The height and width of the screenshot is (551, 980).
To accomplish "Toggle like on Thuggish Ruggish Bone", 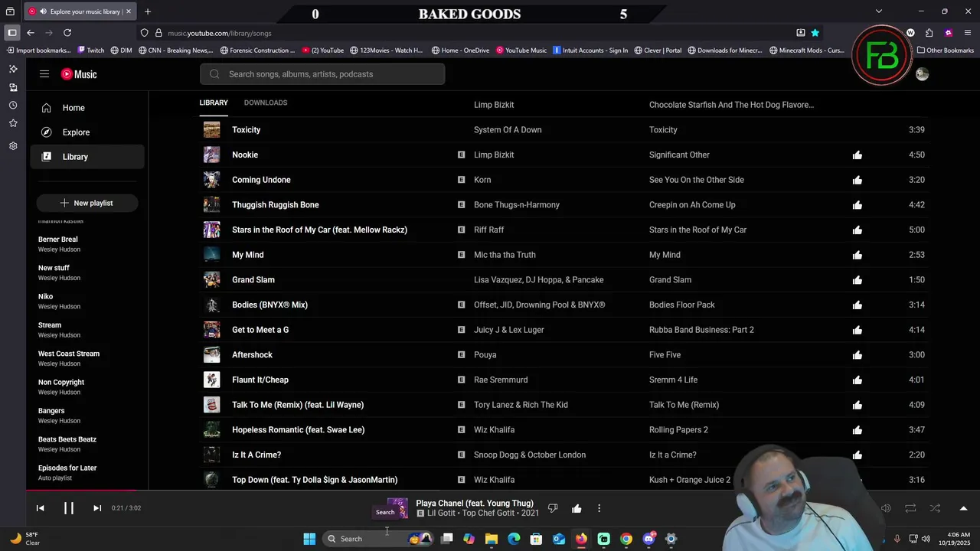I will pos(857,205).
